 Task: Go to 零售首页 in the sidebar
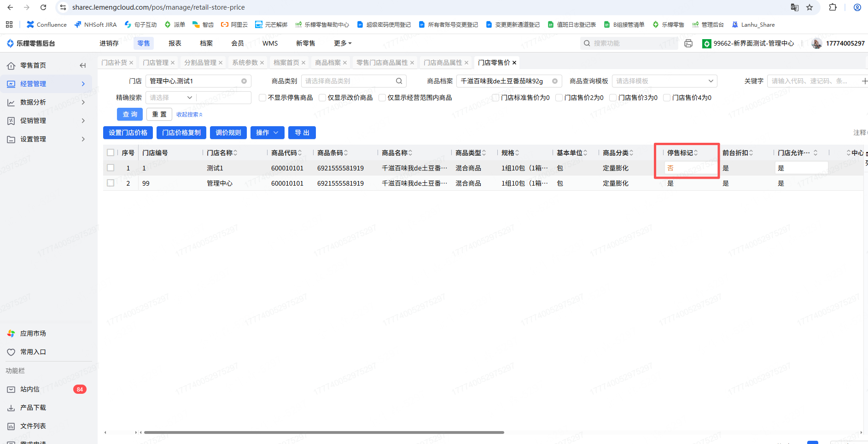pyautogui.click(x=33, y=65)
